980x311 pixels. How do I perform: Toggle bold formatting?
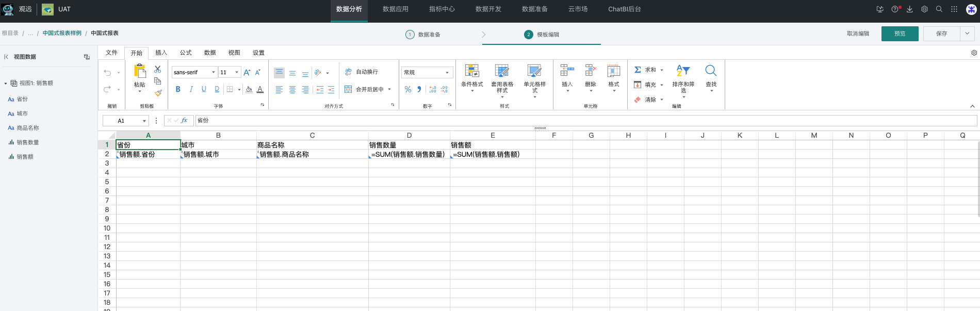coord(178,90)
